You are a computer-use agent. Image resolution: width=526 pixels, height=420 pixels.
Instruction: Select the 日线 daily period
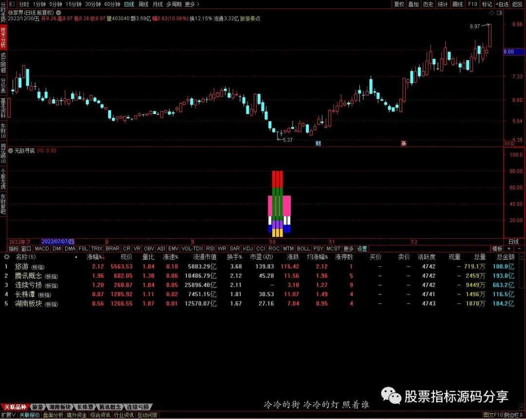129,4
